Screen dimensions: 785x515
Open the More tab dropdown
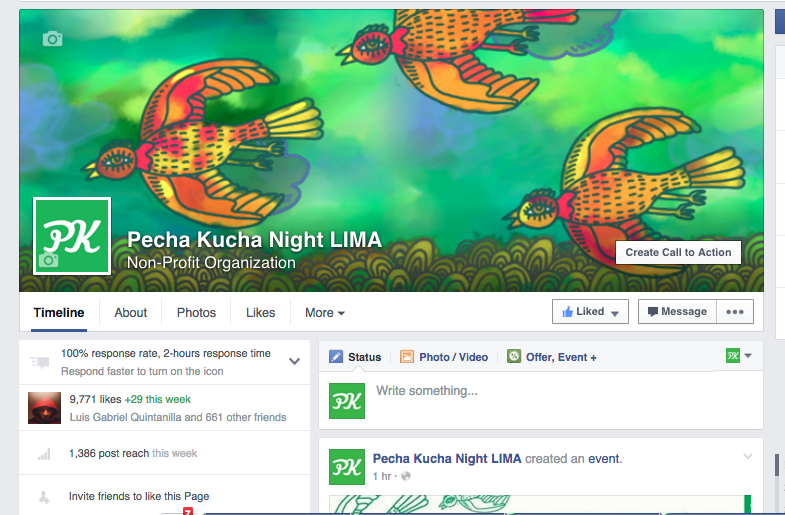(x=325, y=313)
